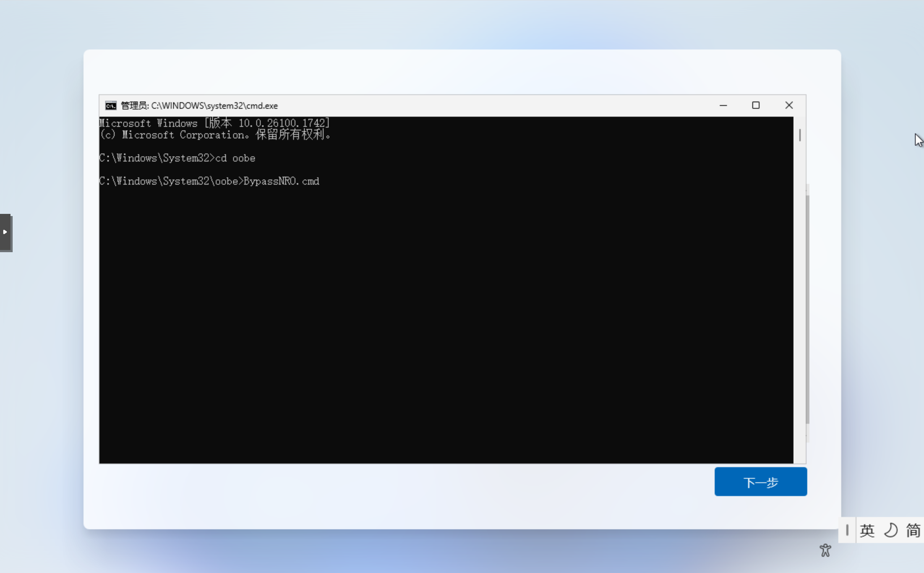Toggle the 英 input language mode
The width and height of the screenshot is (924, 573).
[867, 530]
